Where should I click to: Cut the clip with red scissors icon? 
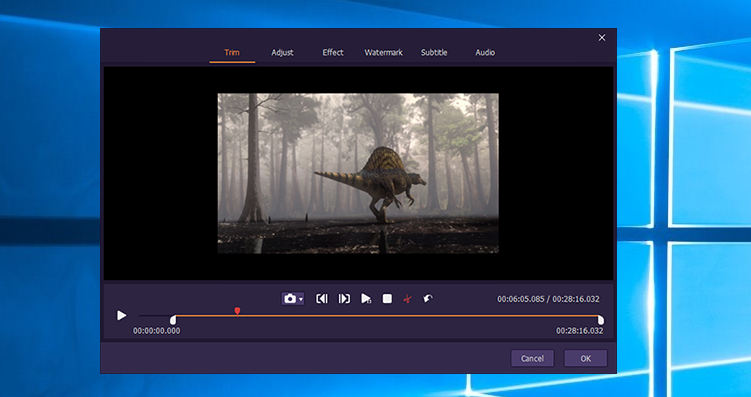click(407, 299)
